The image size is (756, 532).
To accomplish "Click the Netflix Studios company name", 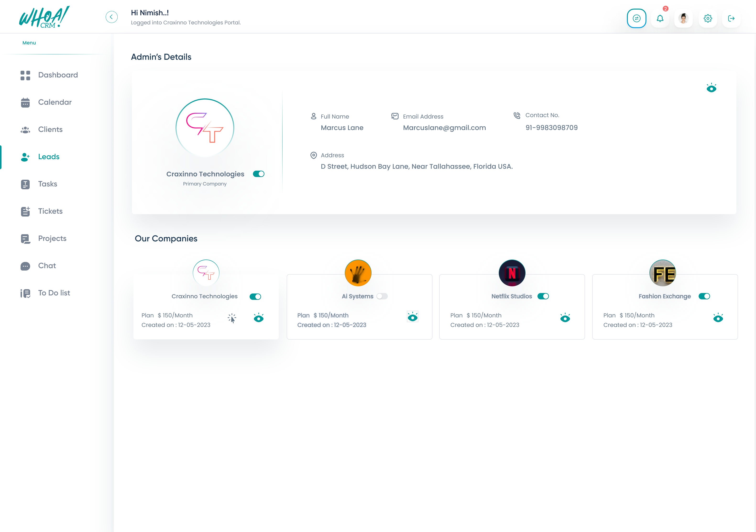I will point(512,296).
